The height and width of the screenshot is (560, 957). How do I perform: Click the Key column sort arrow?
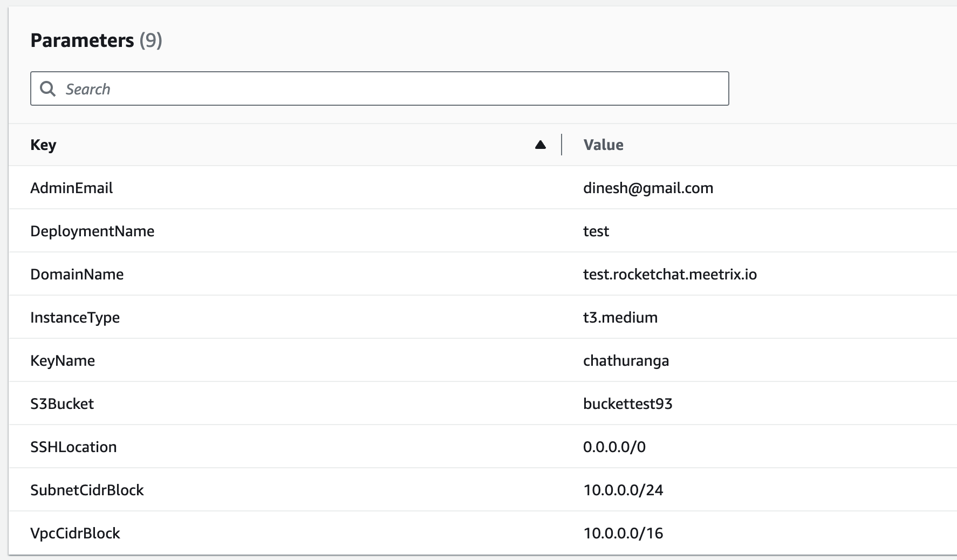(x=540, y=145)
